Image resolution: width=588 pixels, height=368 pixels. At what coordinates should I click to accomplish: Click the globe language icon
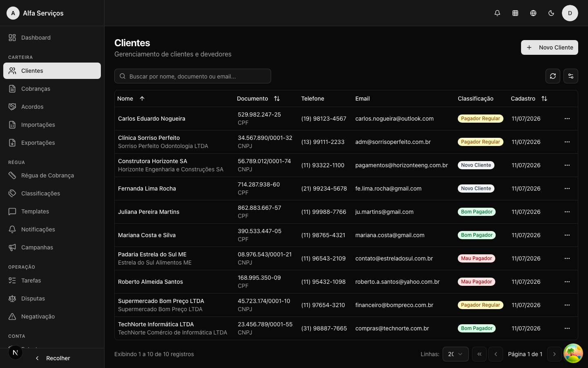click(x=533, y=13)
